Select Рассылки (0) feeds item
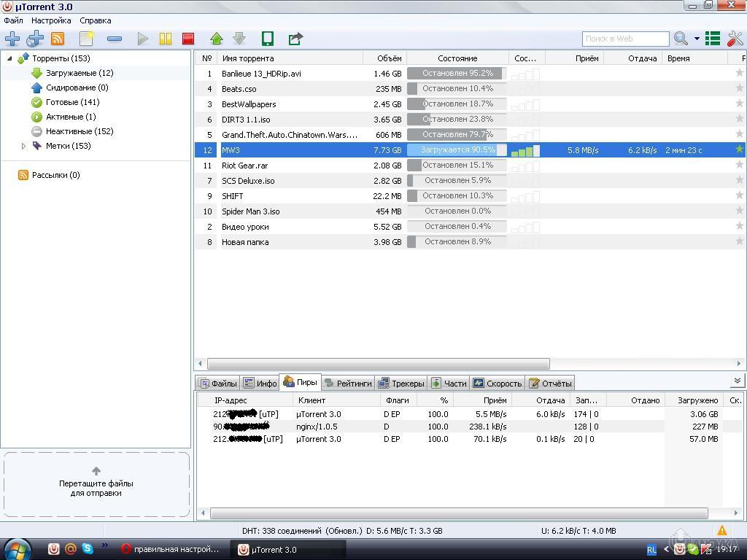Screen dimensions: 747x560 click(x=49, y=175)
